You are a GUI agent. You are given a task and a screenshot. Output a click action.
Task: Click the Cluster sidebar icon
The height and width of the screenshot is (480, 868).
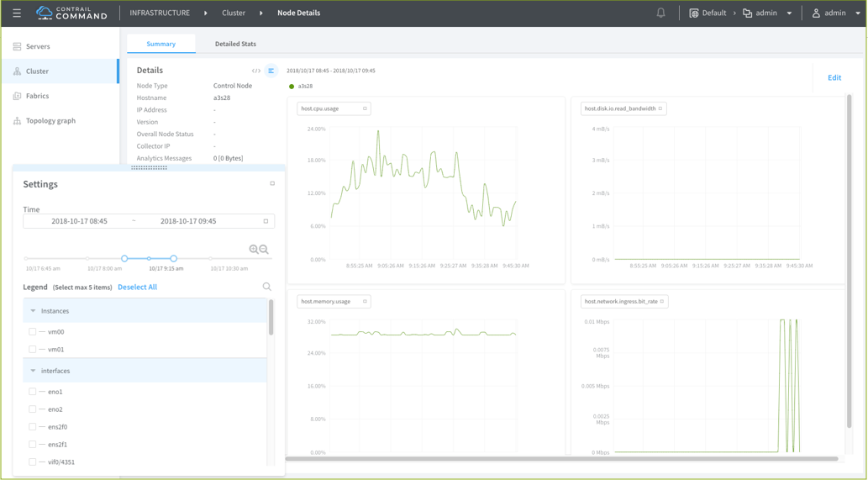coord(17,71)
